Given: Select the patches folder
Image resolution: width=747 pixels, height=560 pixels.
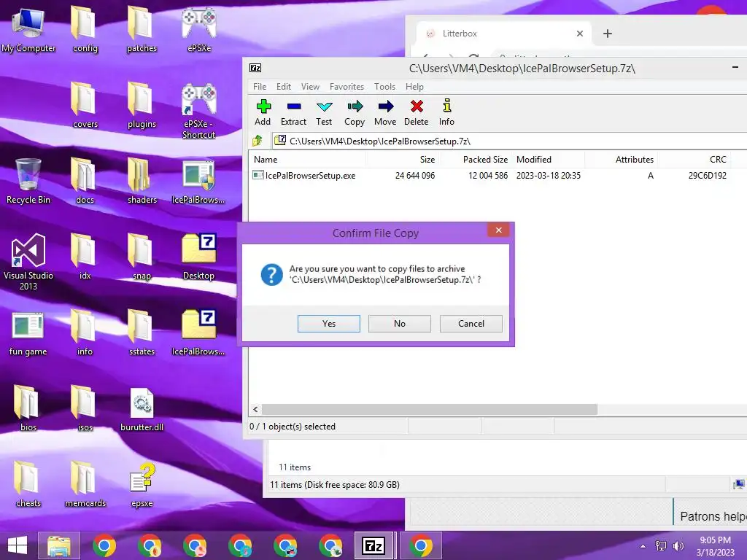Looking at the screenshot, I should pos(142,31).
